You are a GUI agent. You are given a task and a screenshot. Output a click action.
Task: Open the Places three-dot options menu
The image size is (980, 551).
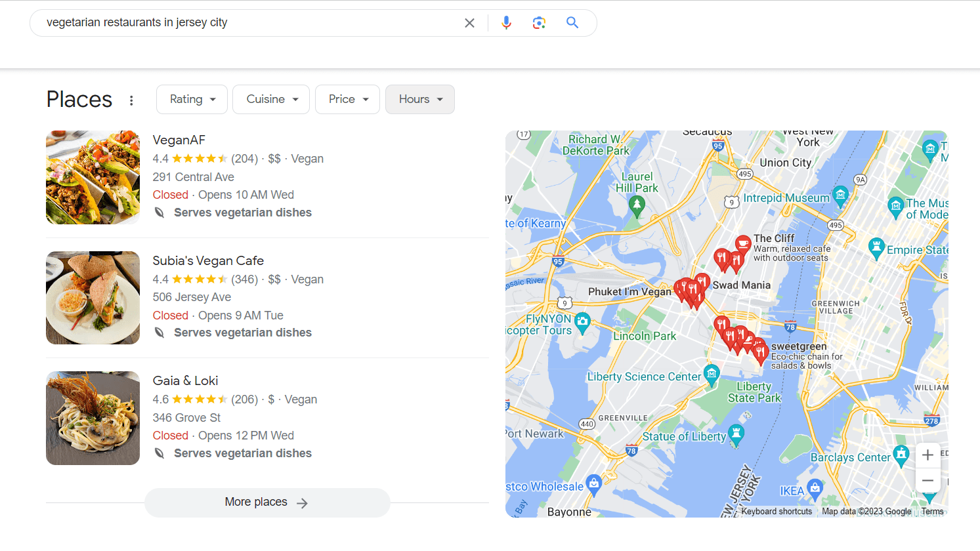pos(131,100)
